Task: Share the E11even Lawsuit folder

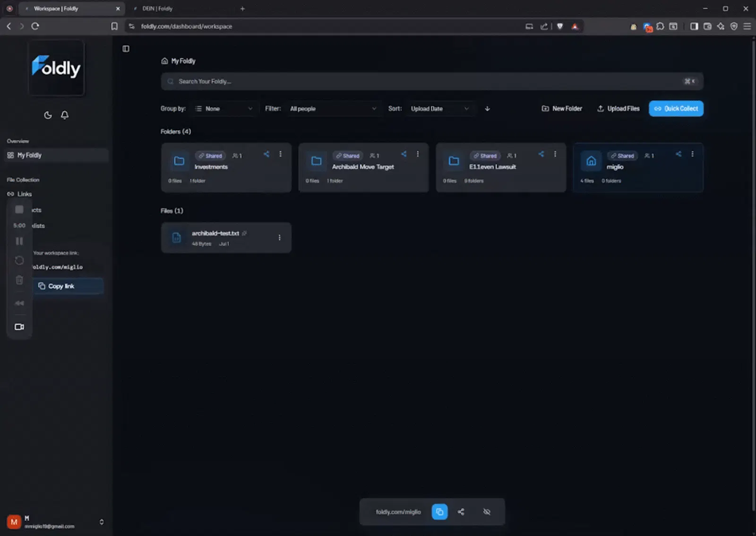Action: tap(541, 154)
